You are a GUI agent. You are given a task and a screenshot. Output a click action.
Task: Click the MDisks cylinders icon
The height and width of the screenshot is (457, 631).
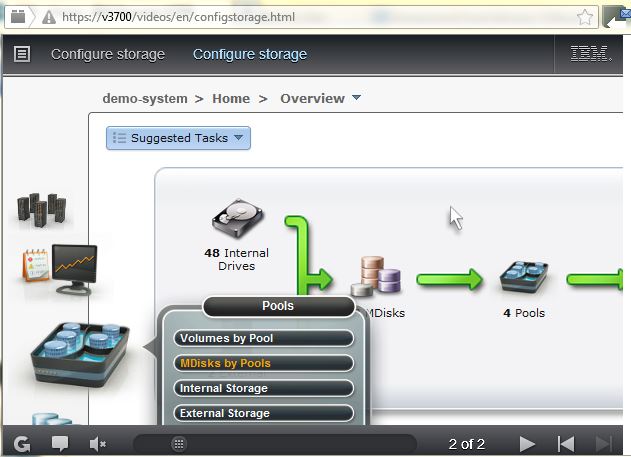(376, 276)
